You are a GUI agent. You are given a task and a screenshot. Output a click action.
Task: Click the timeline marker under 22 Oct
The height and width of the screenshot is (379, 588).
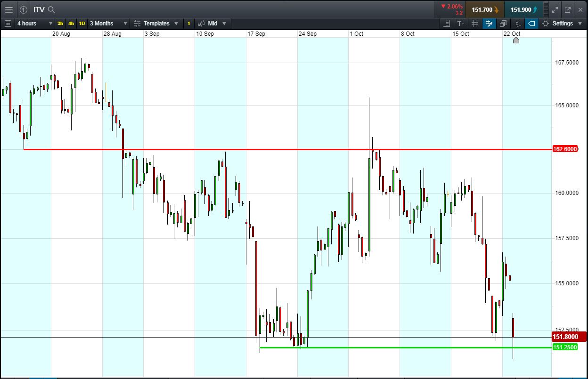pyautogui.click(x=516, y=40)
